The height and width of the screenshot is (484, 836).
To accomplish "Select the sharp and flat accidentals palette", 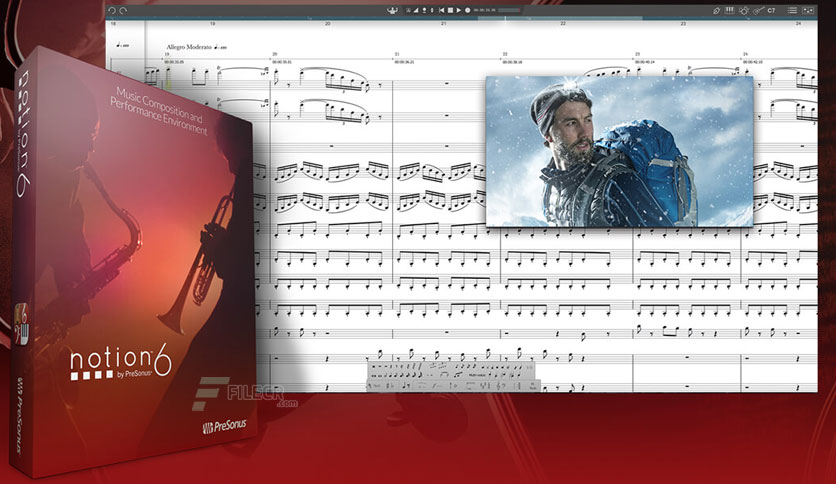I will [x=390, y=386].
